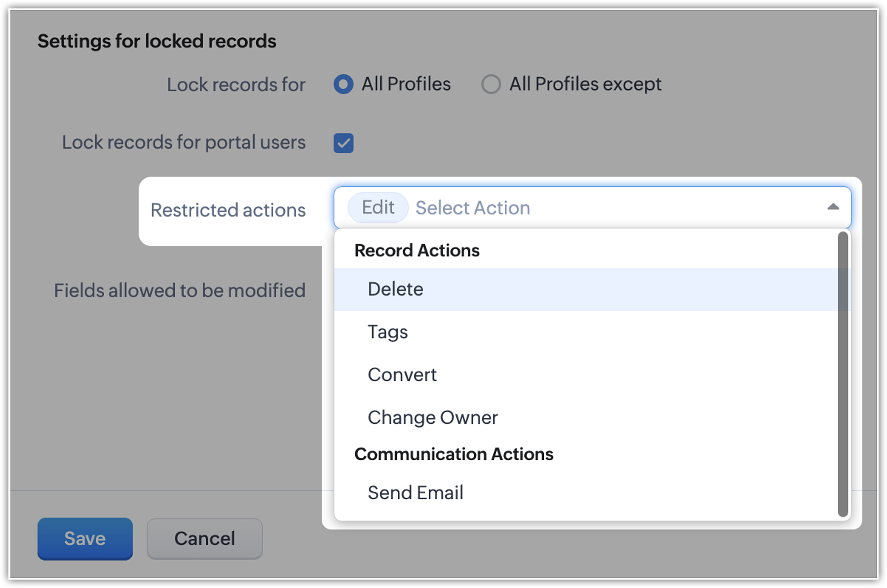Choose Delete from the Record Actions list
The image size is (887, 588).
tap(396, 289)
